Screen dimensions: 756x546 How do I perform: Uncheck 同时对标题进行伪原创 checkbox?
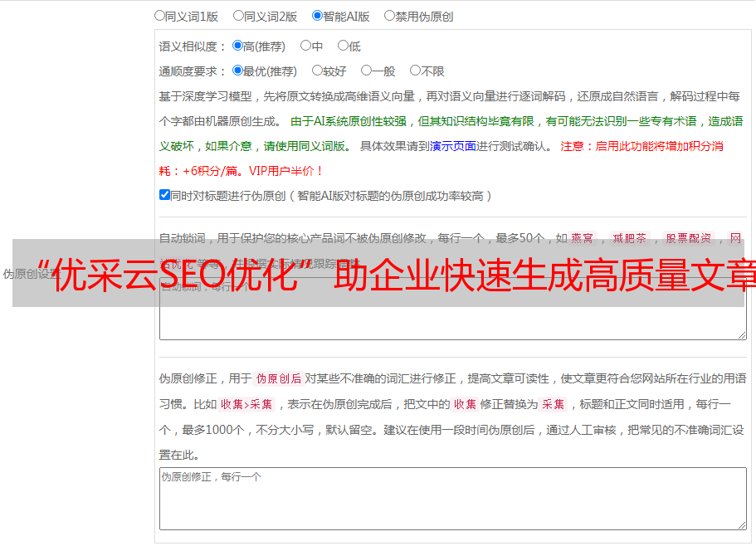pos(164,195)
